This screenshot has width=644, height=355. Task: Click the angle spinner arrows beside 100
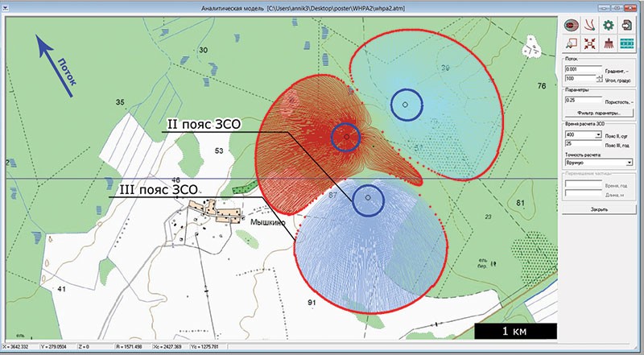(597, 78)
